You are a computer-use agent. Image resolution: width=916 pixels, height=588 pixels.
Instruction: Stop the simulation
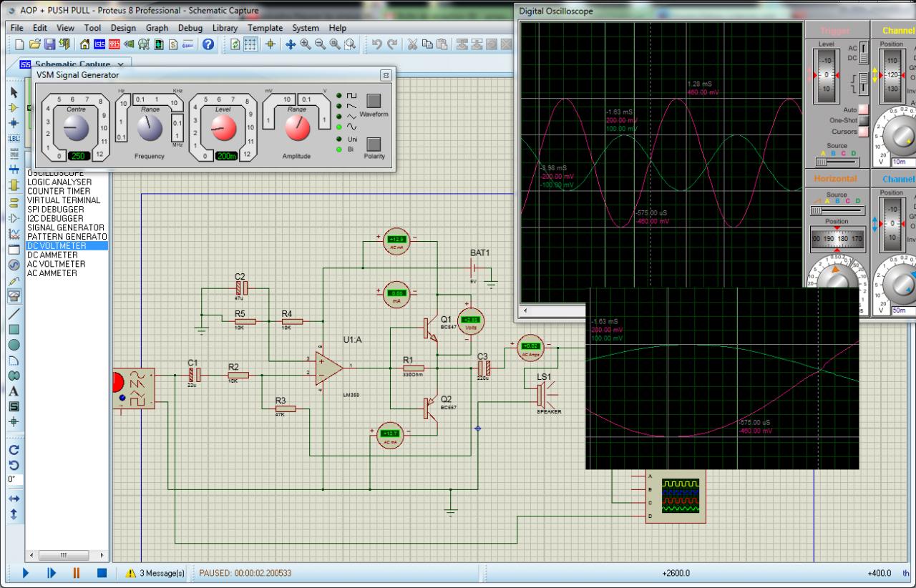tap(102, 573)
